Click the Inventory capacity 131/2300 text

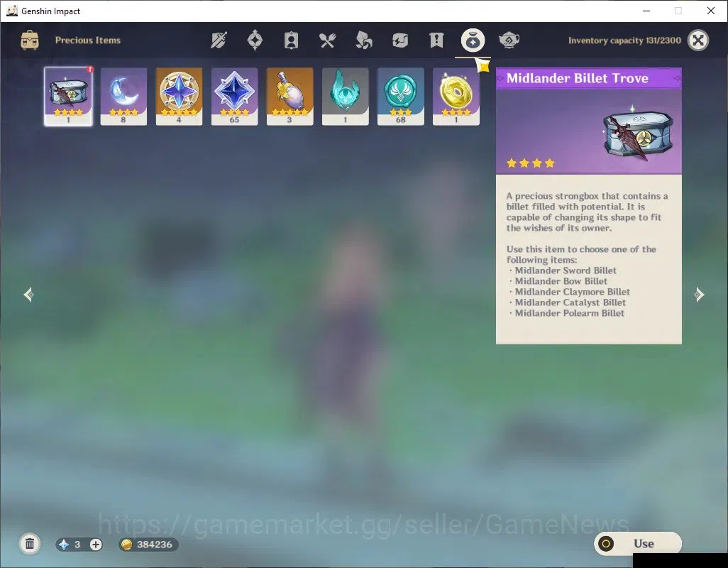click(624, 40)
